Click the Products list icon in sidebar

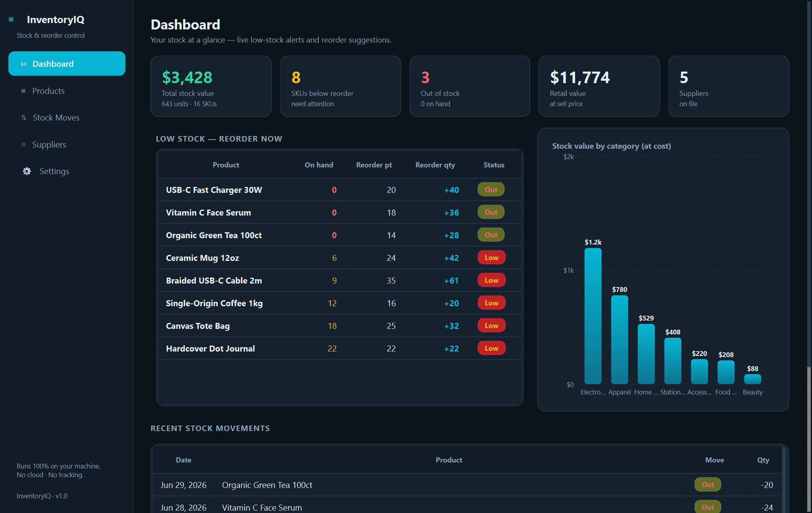point(23,91)
